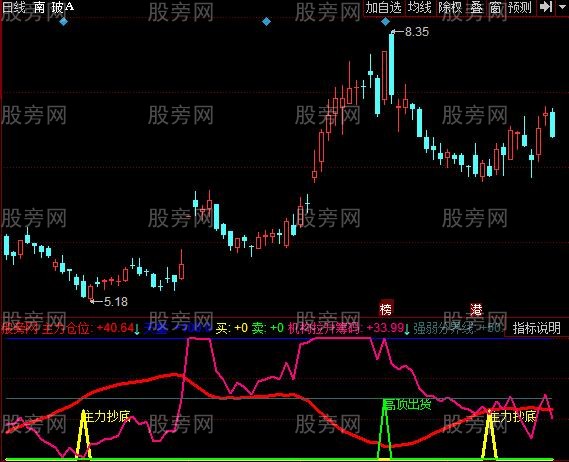Click the middle blue diamond info marker

266,22
